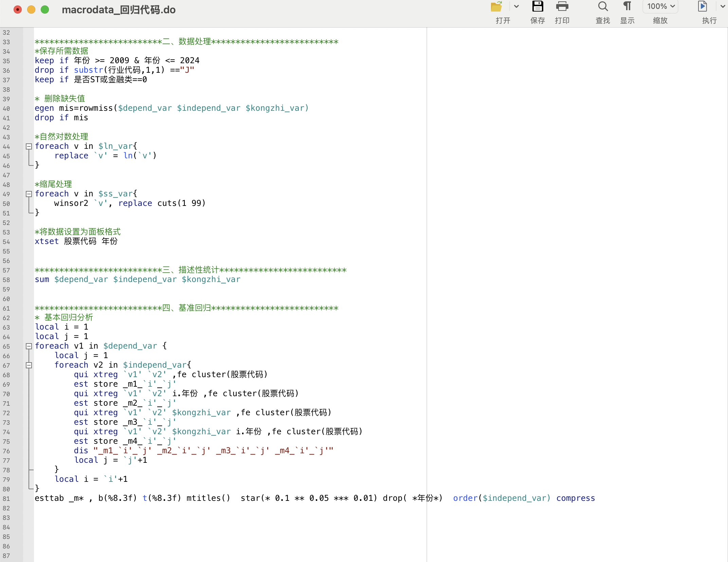Screen dimensions: 728x562
Task: Click 'local i = `i'+1' line
Action: click(91, 479)
